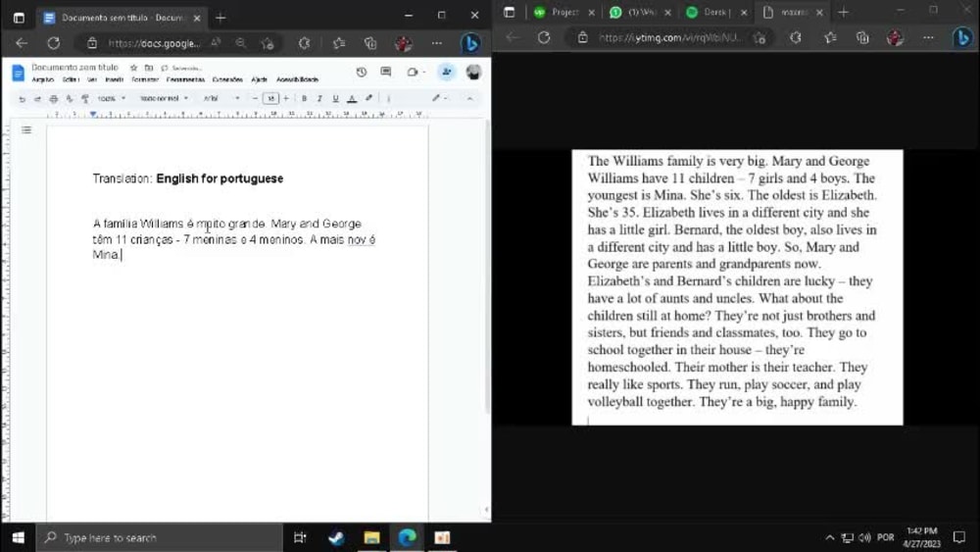Click the taskbar search box
980x552 pixels.
160,537
